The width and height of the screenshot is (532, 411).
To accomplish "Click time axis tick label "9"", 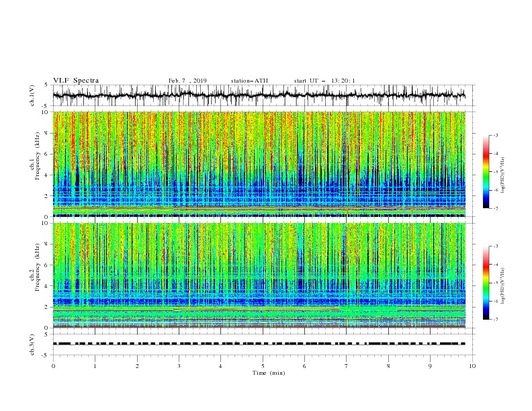I will click(x=431, y=366).
